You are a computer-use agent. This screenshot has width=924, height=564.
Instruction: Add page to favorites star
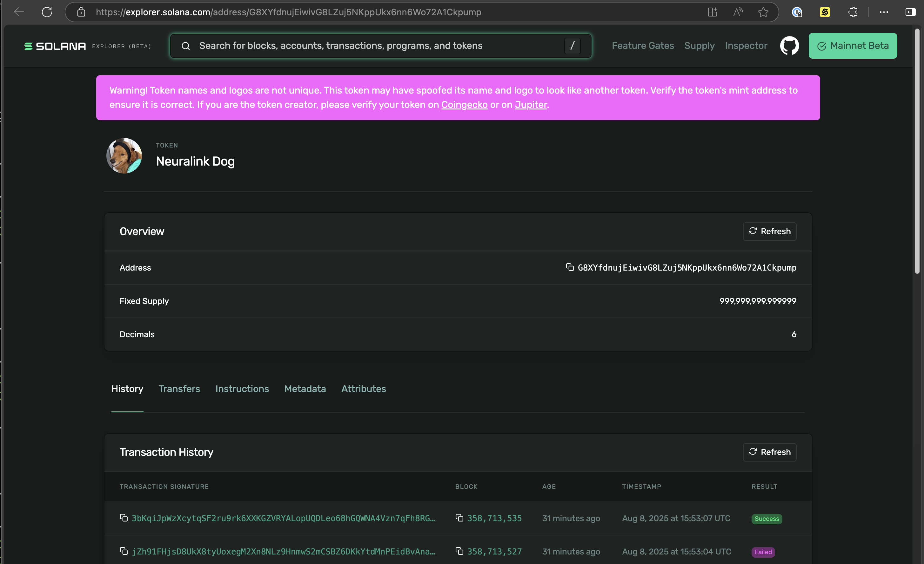763,12
